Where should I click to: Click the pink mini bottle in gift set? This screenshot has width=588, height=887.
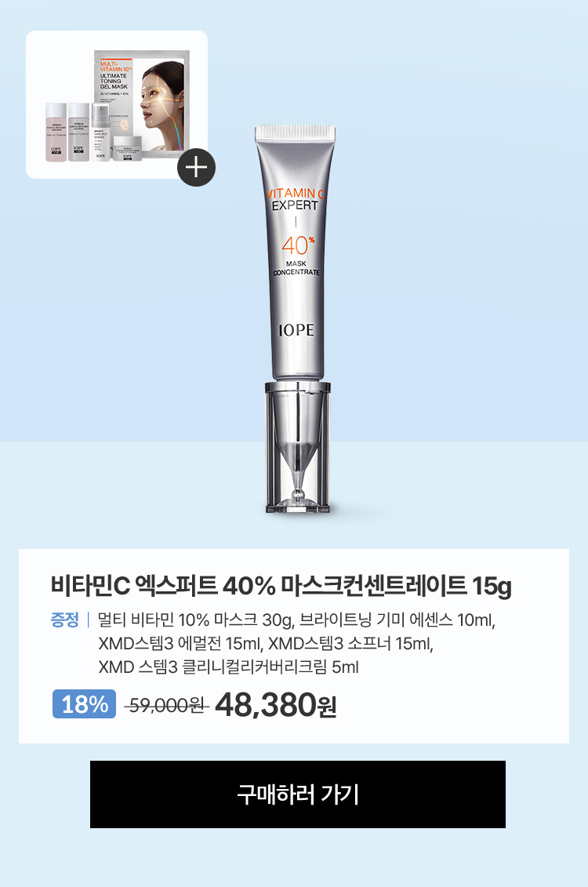tap(56, 132)
